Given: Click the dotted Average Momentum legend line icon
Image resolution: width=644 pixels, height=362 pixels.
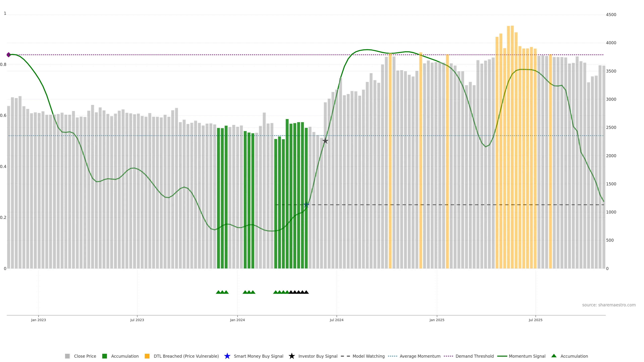Looking at the screenshot, I should 392,356.
